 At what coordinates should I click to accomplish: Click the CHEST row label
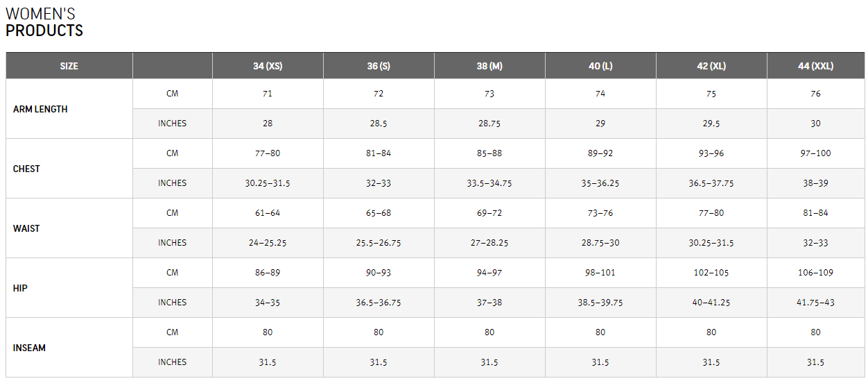pos(26,169)
